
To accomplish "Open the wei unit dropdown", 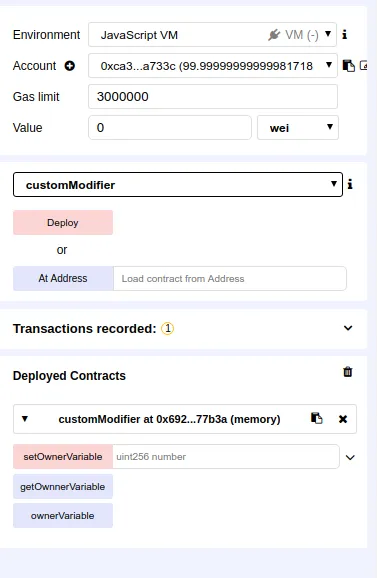I will pyautogui.click(x=298, y=128).
